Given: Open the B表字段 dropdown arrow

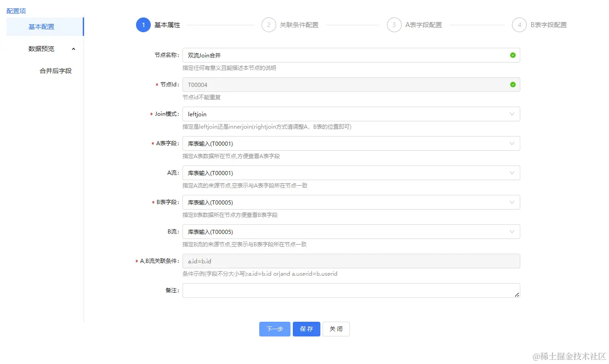Looking at the screenshot, I should 512,202.
